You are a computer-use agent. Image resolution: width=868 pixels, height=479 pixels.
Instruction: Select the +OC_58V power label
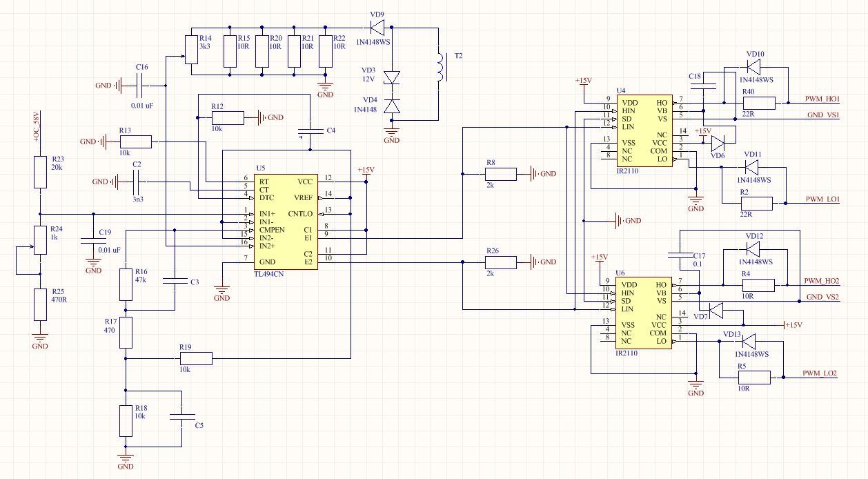pyautogui.click(x=37, y=128)
